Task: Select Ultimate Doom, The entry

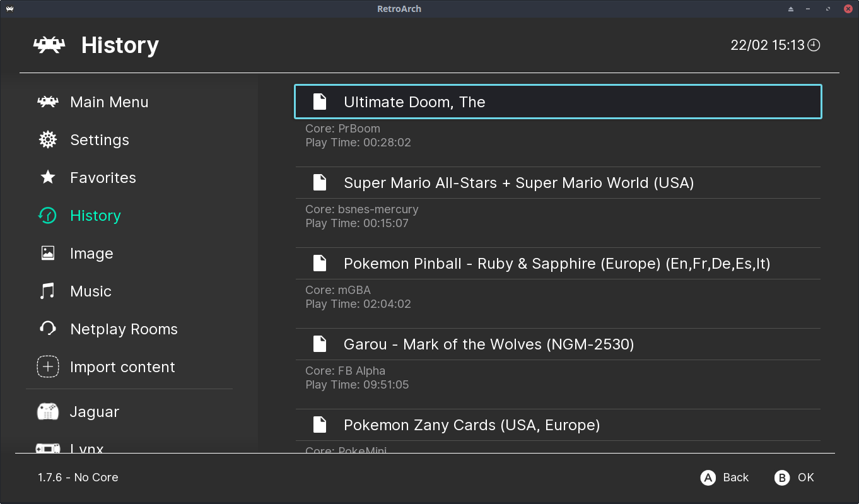Action: click(558, 102)
